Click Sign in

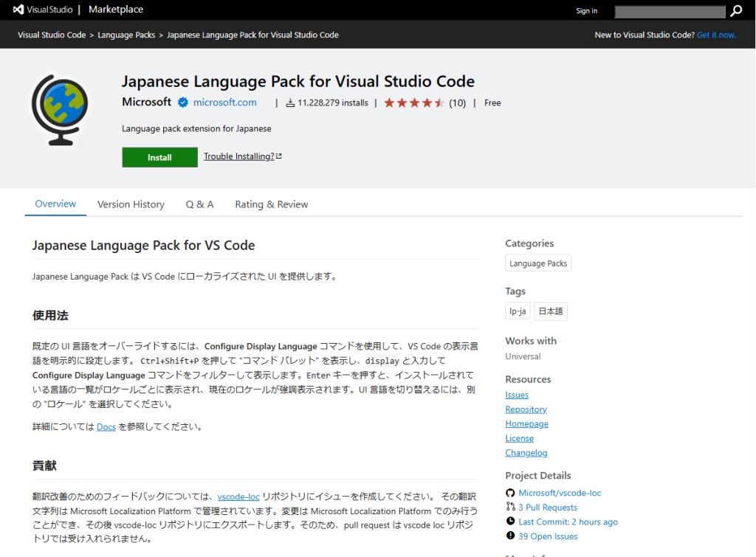(586, 10)
